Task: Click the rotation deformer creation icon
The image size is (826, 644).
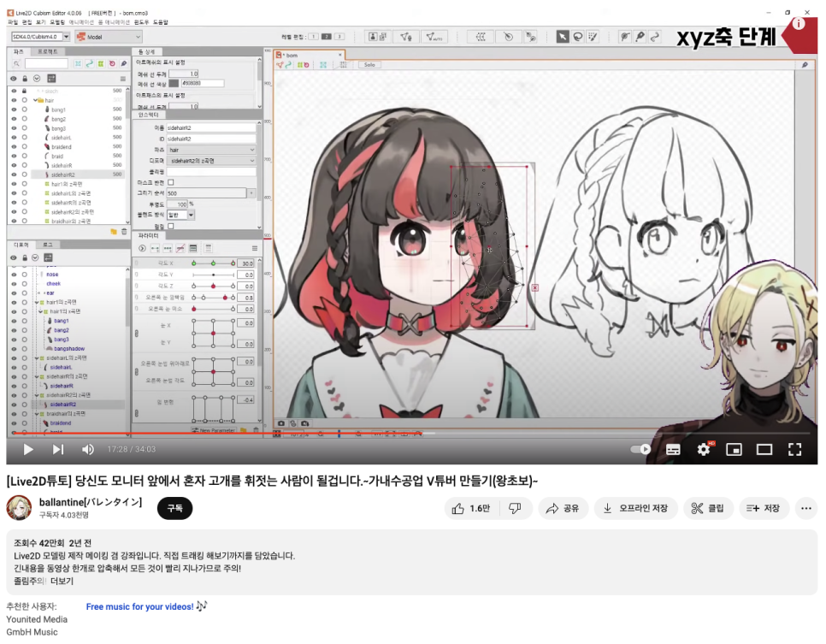Action: pos(509,37)
